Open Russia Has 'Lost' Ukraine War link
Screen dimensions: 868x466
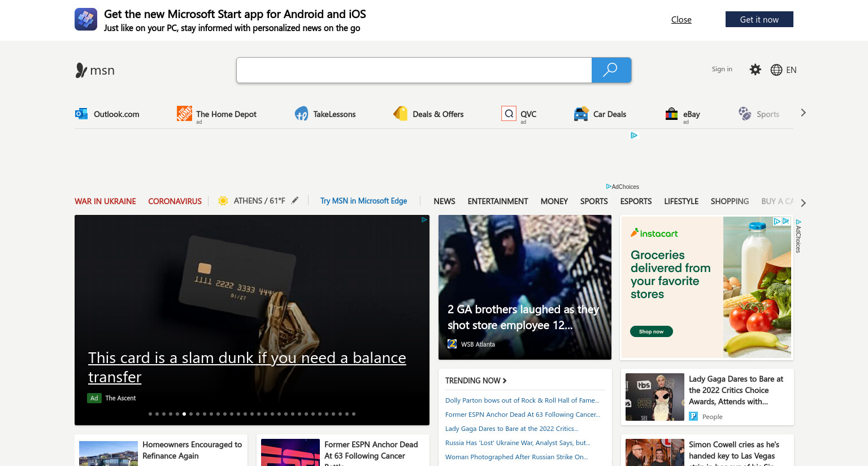point(518,443)
